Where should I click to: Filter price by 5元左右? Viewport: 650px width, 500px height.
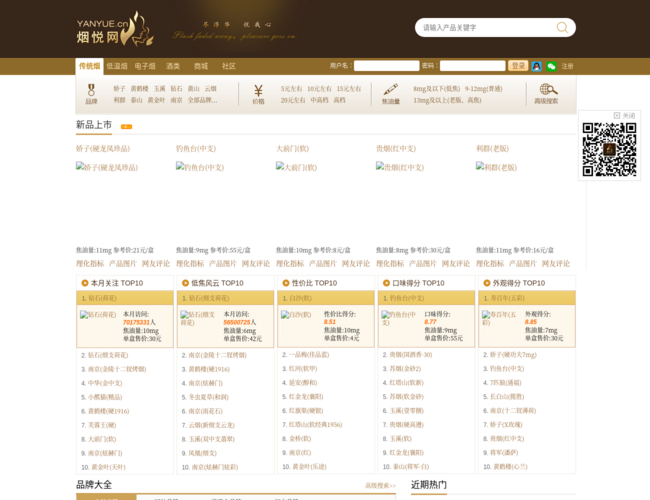pos(291,89)
